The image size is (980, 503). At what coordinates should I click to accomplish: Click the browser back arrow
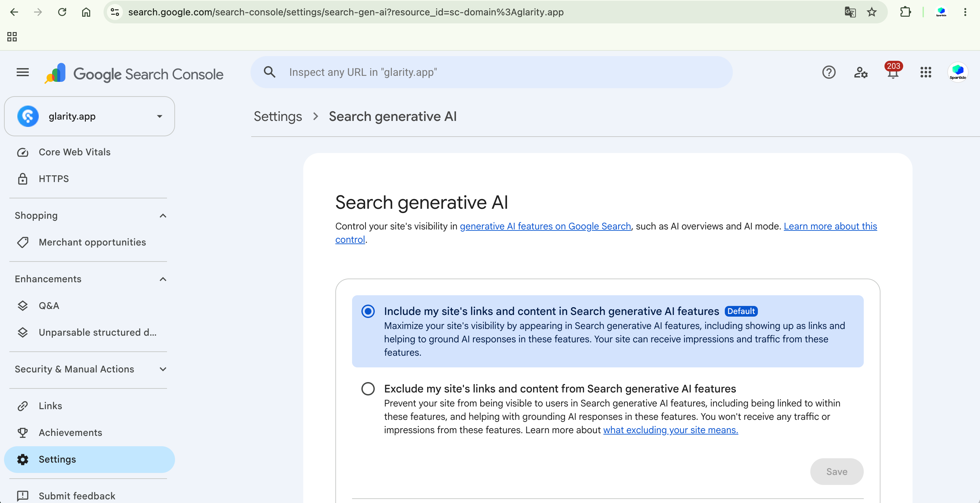tap(14, 12)
